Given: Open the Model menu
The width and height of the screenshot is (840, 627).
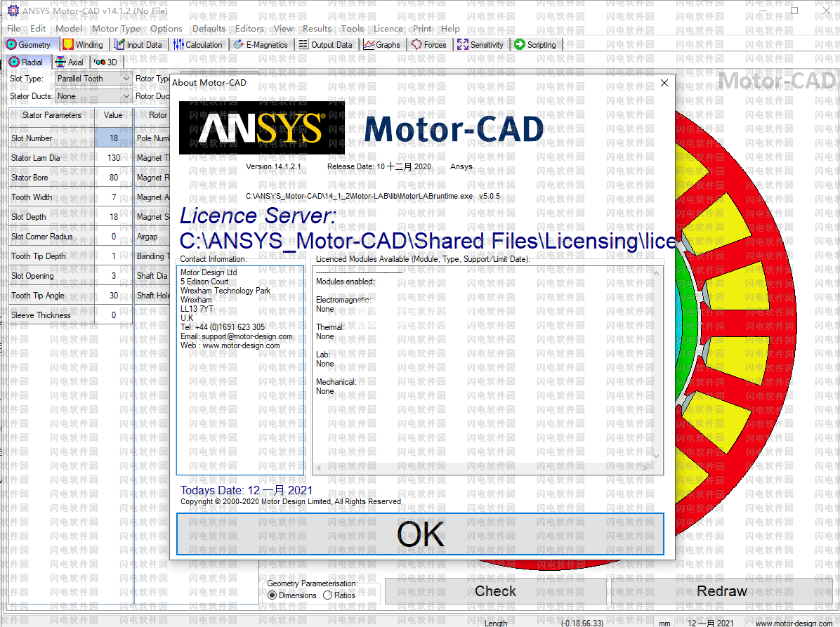Looking at the screenshot, I should [x=69, y=28].
